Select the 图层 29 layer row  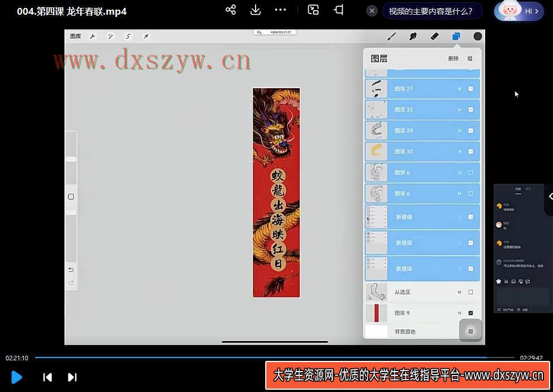coord(422,89)
